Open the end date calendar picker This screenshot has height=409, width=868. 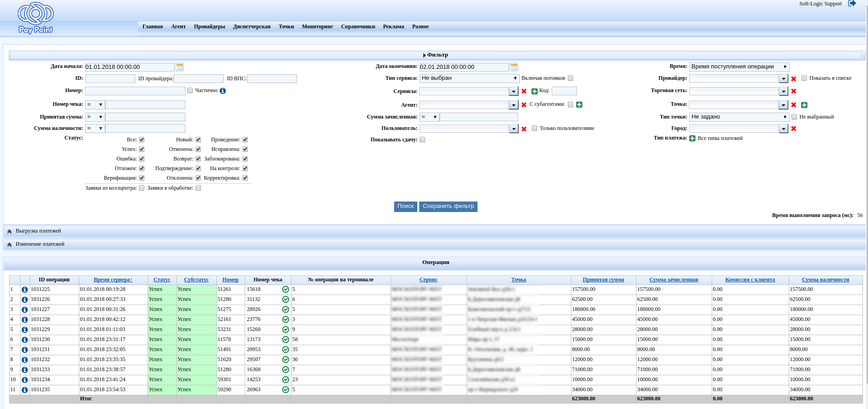click(514, 67)
